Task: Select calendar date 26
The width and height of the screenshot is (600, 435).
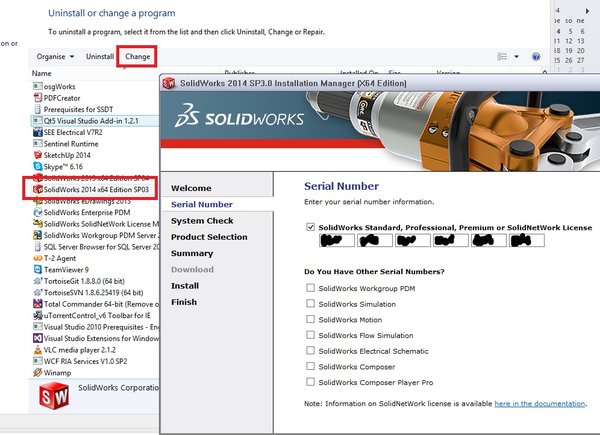Action: click(x=569, y=60)
